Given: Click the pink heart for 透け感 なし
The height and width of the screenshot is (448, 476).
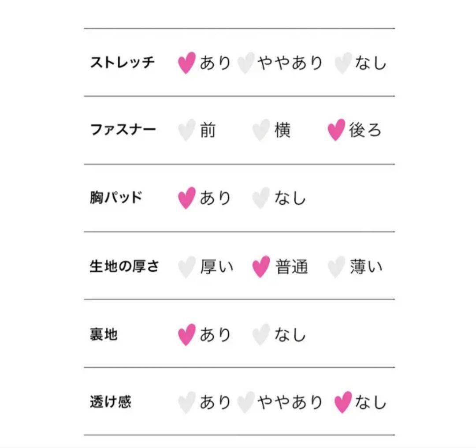Looking at the screenshot, I should pyautogui.click(x=343, y=402).
